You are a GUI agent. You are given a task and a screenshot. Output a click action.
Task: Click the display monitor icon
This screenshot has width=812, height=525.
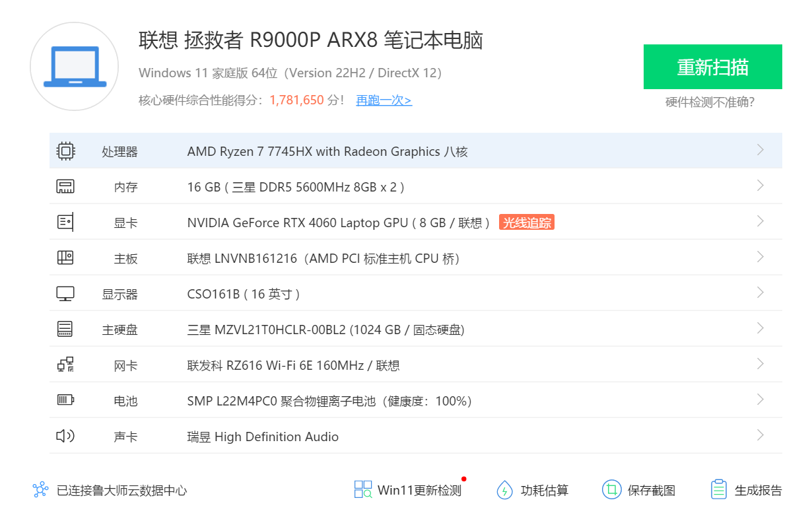tap(65, 294)
